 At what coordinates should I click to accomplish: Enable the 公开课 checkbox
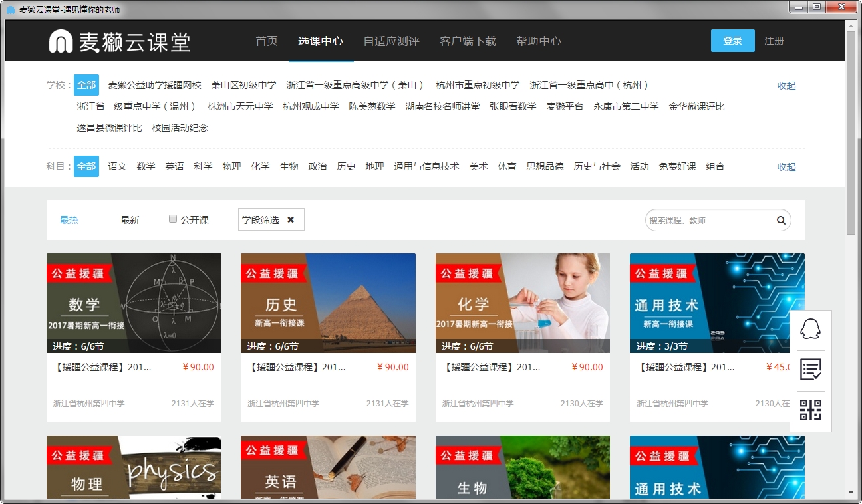click(x=172, y=220)
